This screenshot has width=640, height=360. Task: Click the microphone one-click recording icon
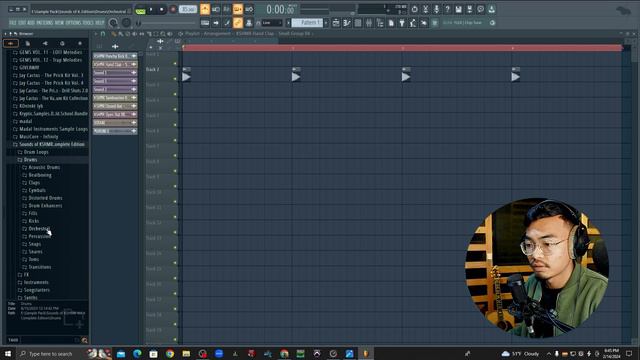click(436, 9)
